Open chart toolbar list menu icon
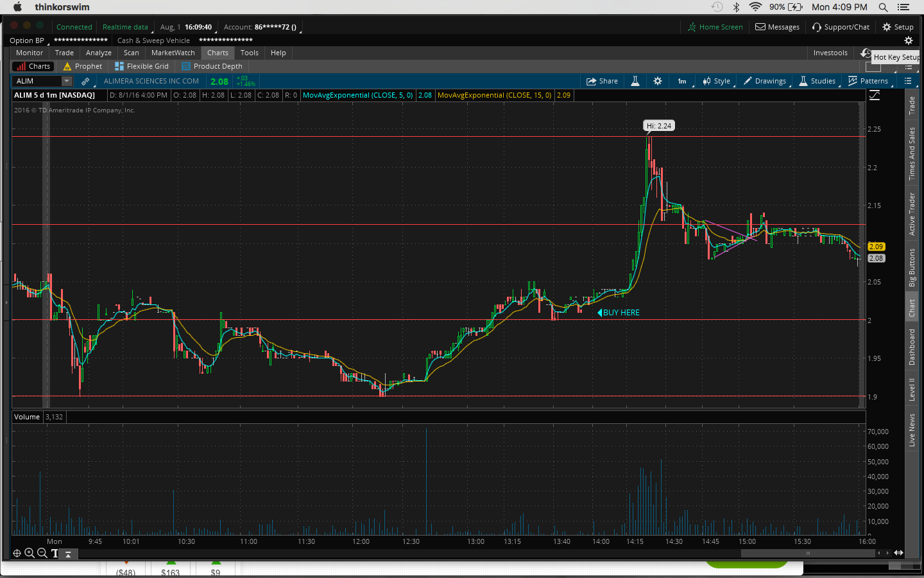This screenshot has height=578, width=924. (908, 81)
